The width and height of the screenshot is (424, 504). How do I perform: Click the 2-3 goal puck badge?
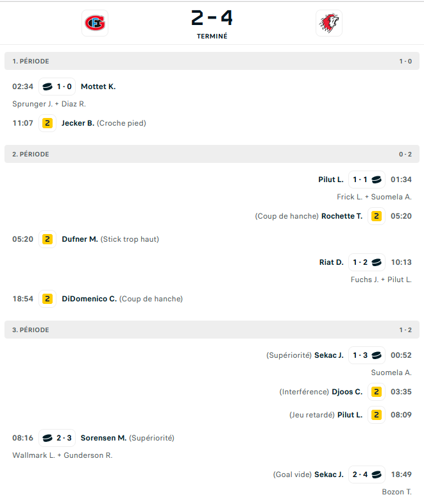click(57, 438)
